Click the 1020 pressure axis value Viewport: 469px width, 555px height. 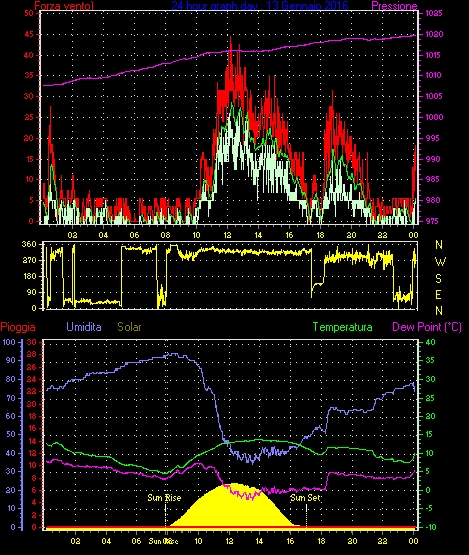pos(433,34)
